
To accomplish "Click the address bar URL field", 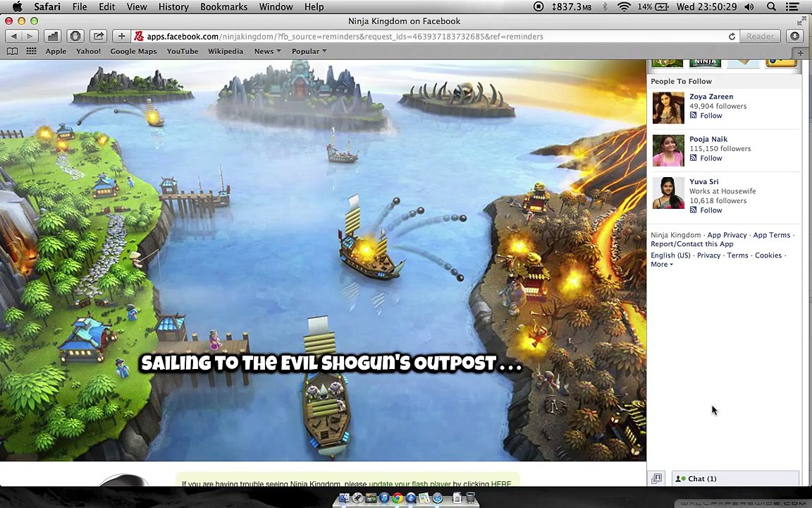I will (435, 36).
